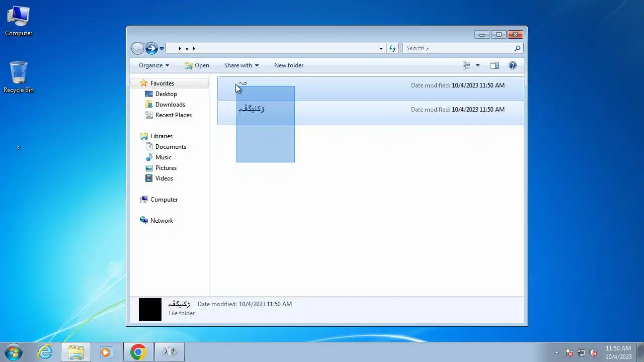Maximize the Explorer window
644x362 pixels.
(499, 35)
